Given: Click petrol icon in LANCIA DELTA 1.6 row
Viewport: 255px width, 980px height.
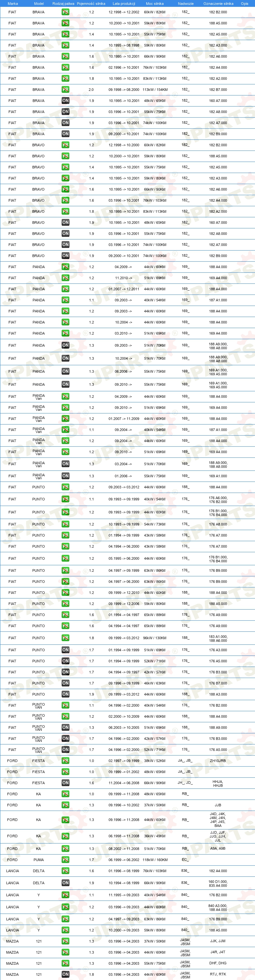Looking at the screenshot, I should click(x=66, y=871).
